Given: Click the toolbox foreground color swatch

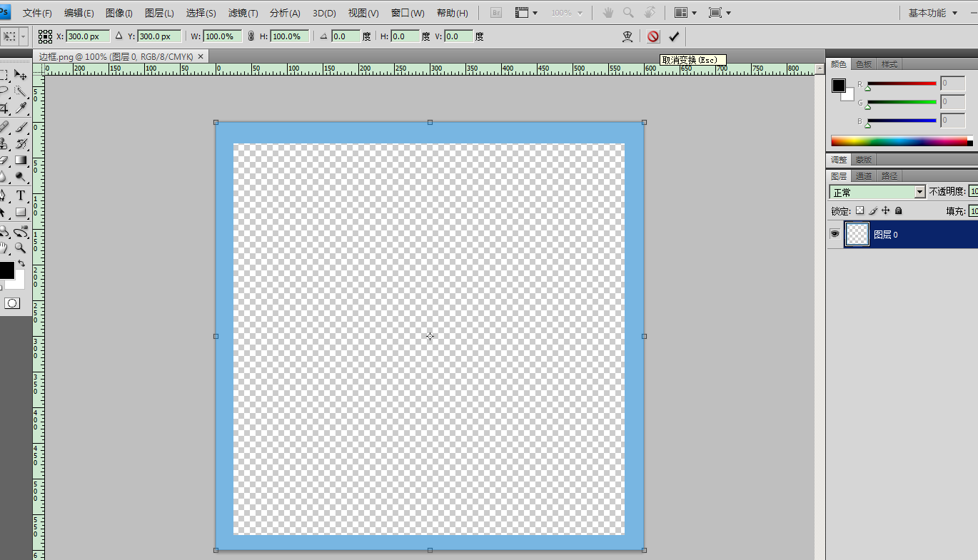Looking at the screenshot, I should pos(5,270).
